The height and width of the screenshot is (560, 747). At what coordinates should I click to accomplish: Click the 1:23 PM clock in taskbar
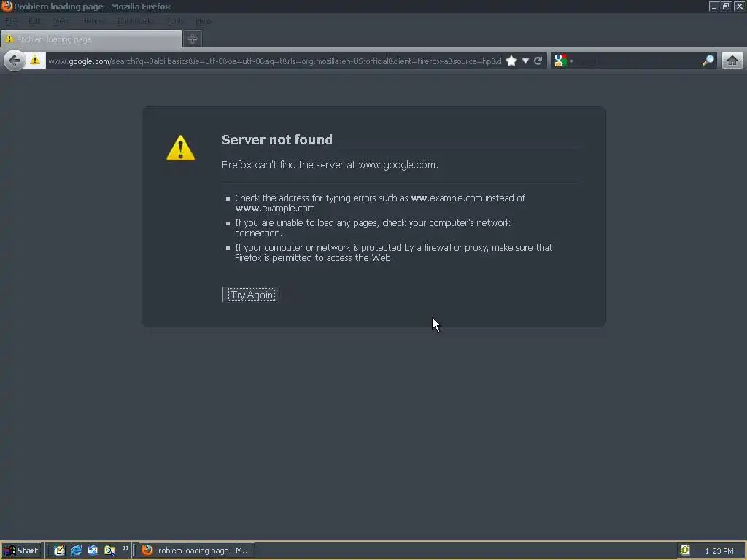coord(719,551)
